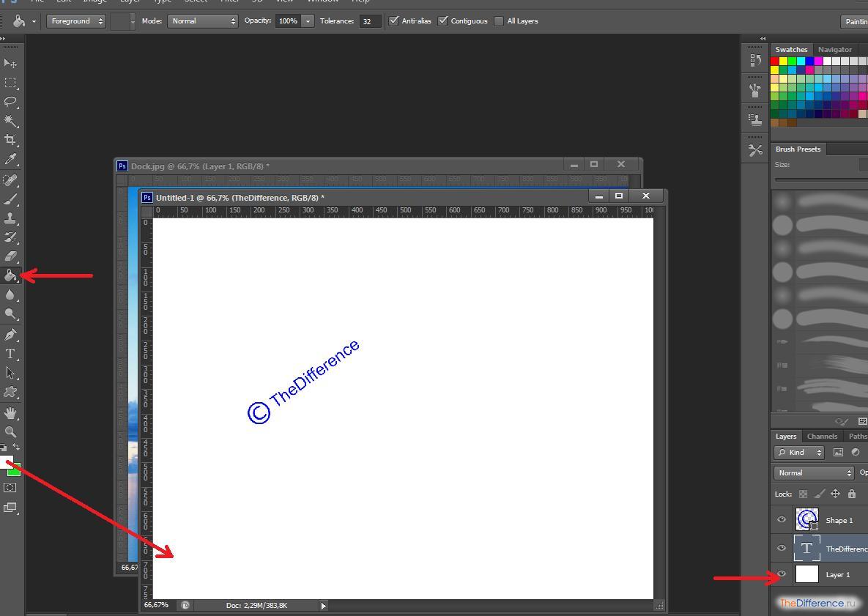868x616 pixels.
Task: Toggle Quick Mask mode
Action: (x=10, y=488)
